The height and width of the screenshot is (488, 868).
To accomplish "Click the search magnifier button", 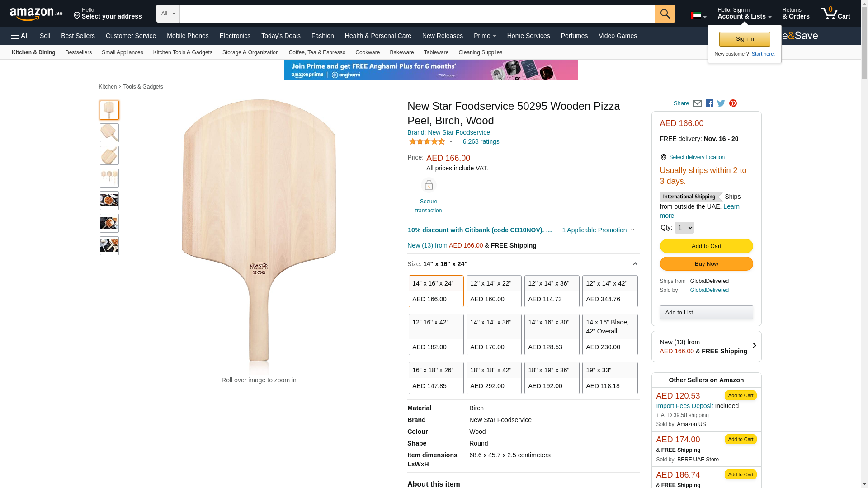I will point(665,14).
